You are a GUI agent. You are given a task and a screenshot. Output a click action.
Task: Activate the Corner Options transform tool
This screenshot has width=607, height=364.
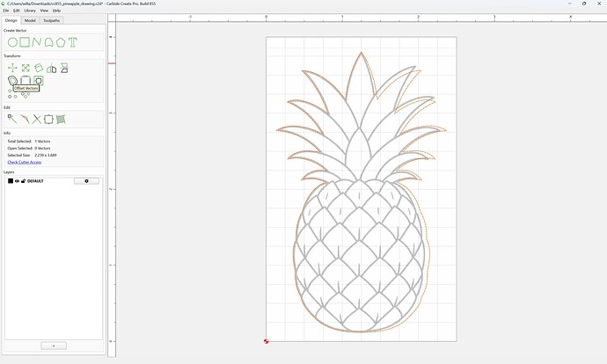tap(26, 81)
